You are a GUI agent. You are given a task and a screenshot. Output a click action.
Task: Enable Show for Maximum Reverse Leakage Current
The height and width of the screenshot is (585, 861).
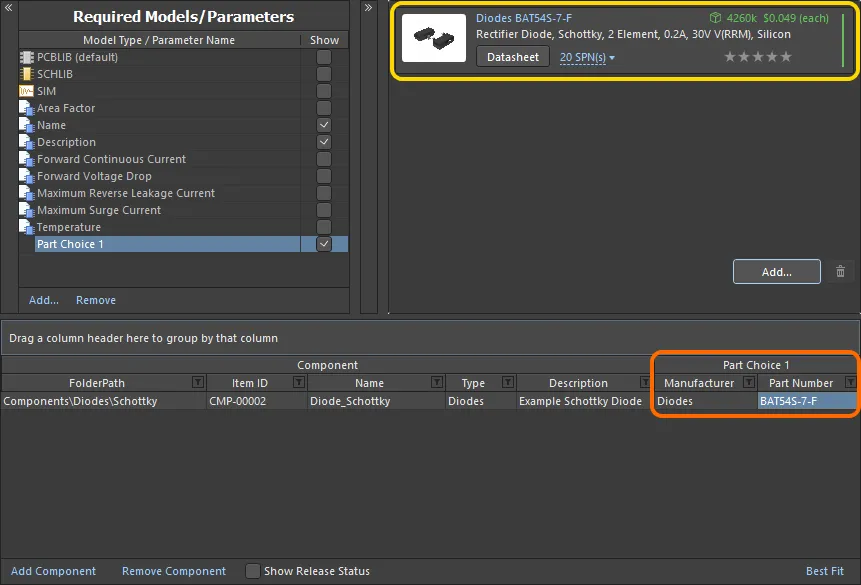tap(324, 193)
